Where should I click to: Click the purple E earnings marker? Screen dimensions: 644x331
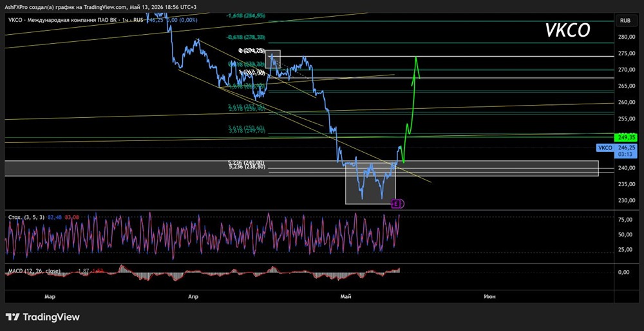click(396, 203)
